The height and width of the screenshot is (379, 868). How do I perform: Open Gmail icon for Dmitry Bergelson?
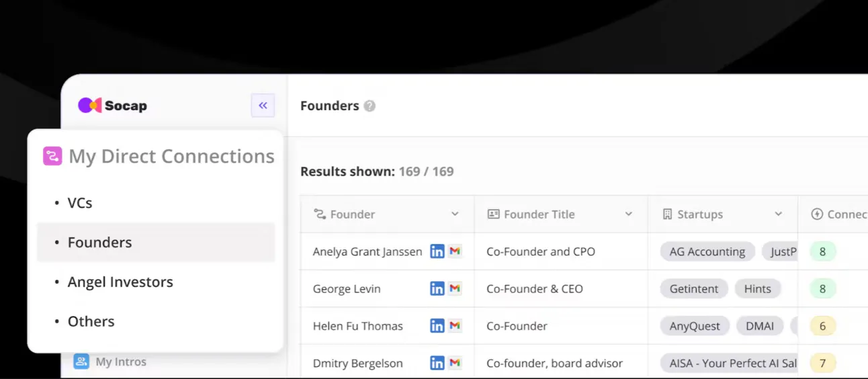[x=455, y=363]
